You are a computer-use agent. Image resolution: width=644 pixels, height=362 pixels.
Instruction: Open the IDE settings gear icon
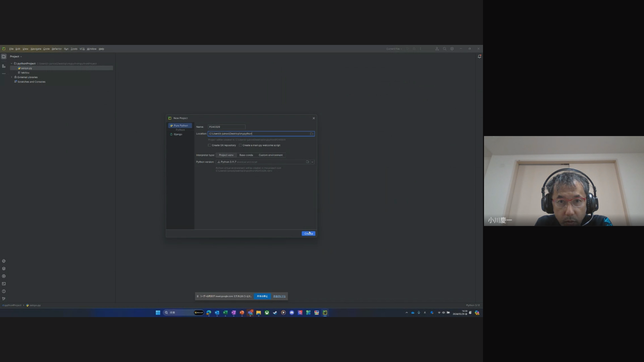coord(452,49)
